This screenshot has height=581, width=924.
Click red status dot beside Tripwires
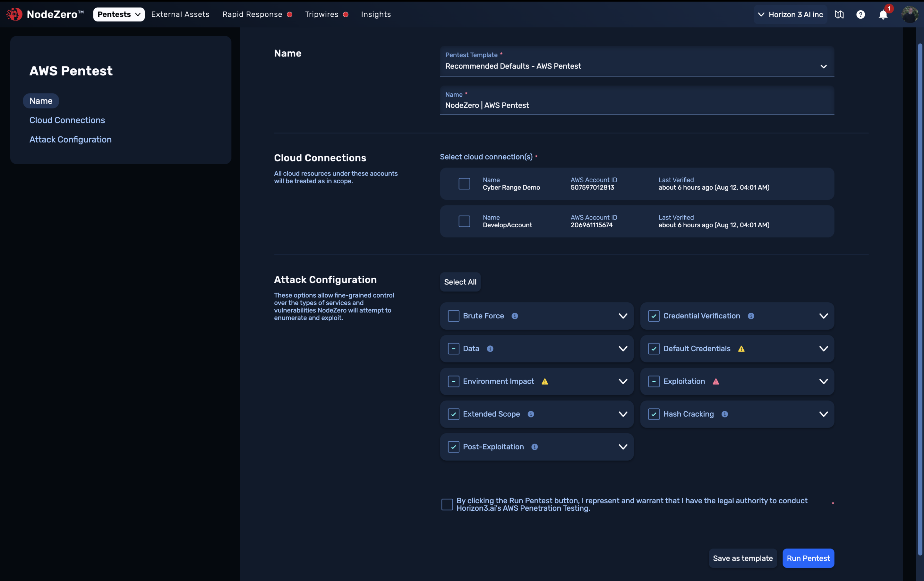pyautogui.click(x=346, y=14)
